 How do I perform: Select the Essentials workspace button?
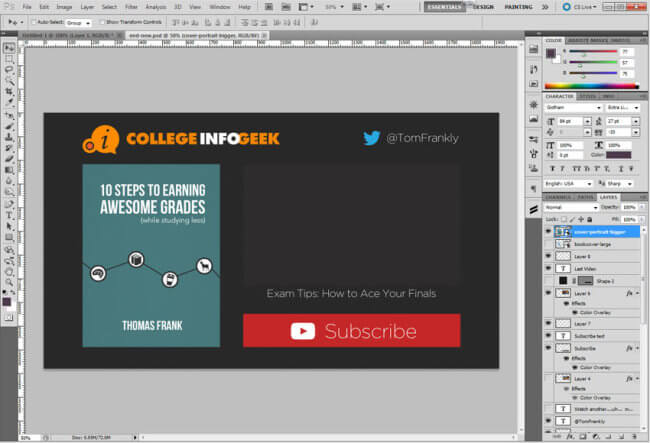pos(444,7)
